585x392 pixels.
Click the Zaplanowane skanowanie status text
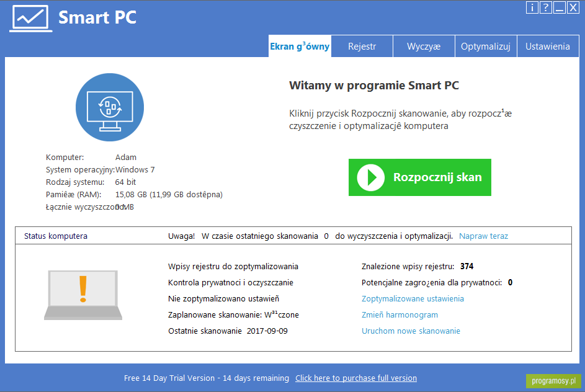(x=233, y=315)
